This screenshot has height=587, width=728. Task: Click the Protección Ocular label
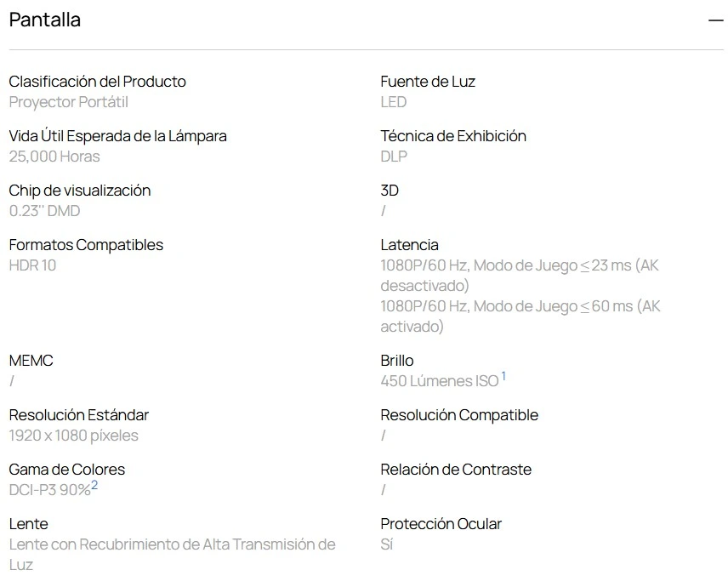441,524
